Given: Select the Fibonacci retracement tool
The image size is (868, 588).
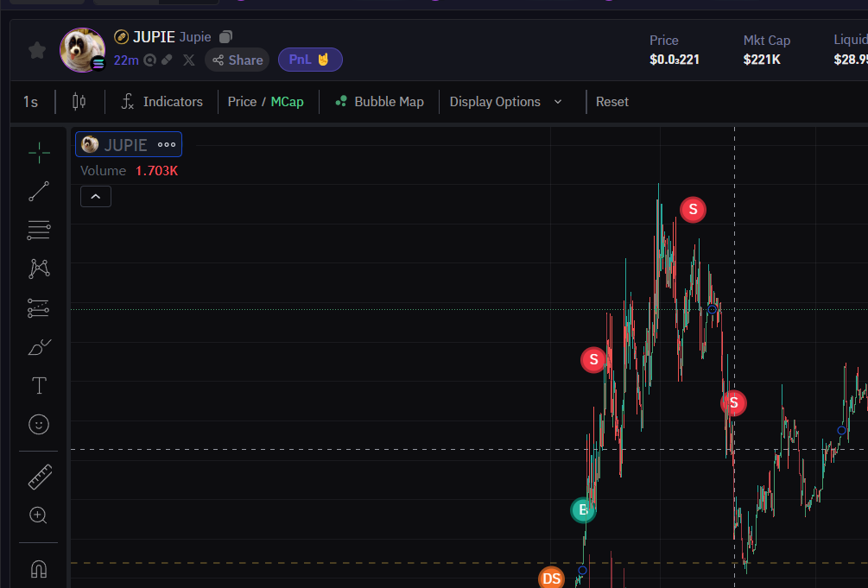Looking at the screenshot, I should (x=39, y=230).
